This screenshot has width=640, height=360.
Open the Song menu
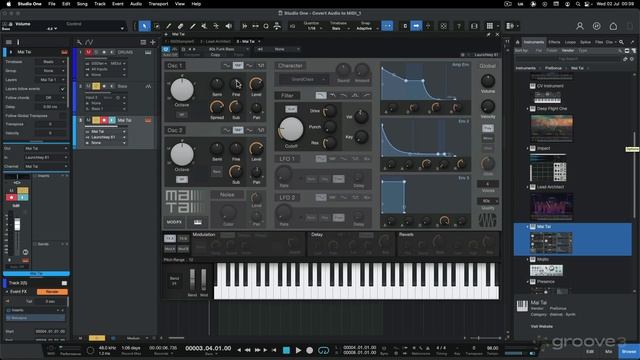click(82, 4)
